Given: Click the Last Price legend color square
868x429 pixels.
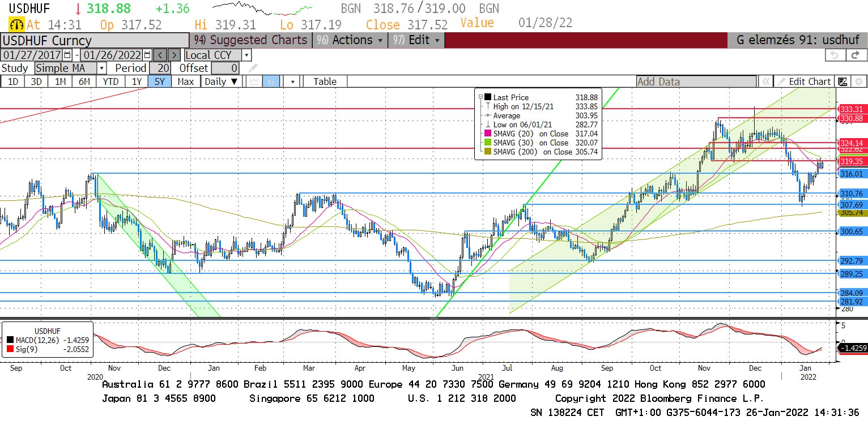Looking at the screenshot, I should coord(488,97).
